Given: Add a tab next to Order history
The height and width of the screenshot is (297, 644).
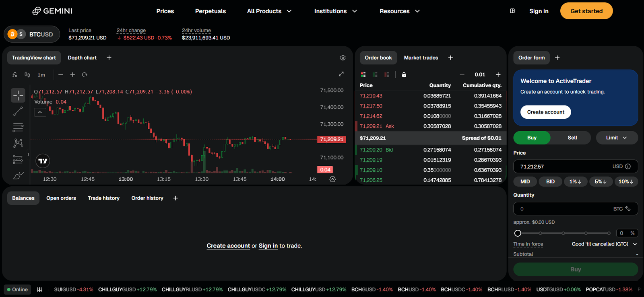Looking at the screenshot, I should [x=175, y=198].
